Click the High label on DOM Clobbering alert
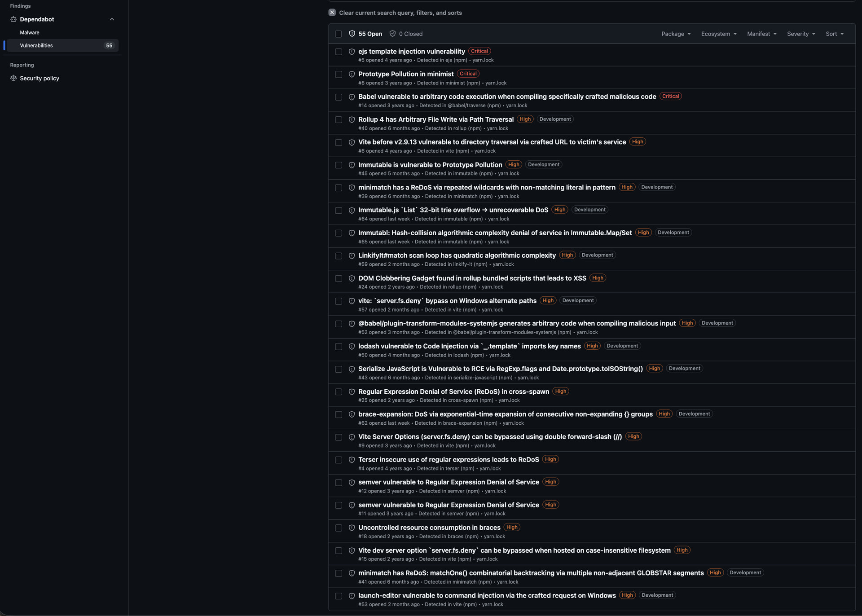This screenshot has height=616, width=862. coord(598,278)
